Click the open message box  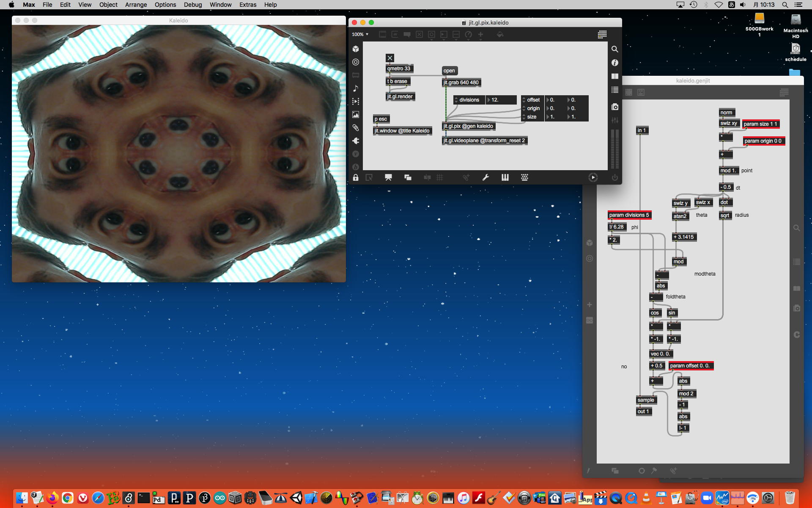pos(449,71)
